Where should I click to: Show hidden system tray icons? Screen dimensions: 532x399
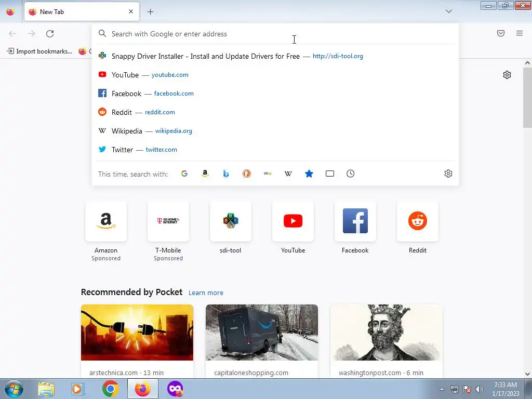[x=442, y=389]
